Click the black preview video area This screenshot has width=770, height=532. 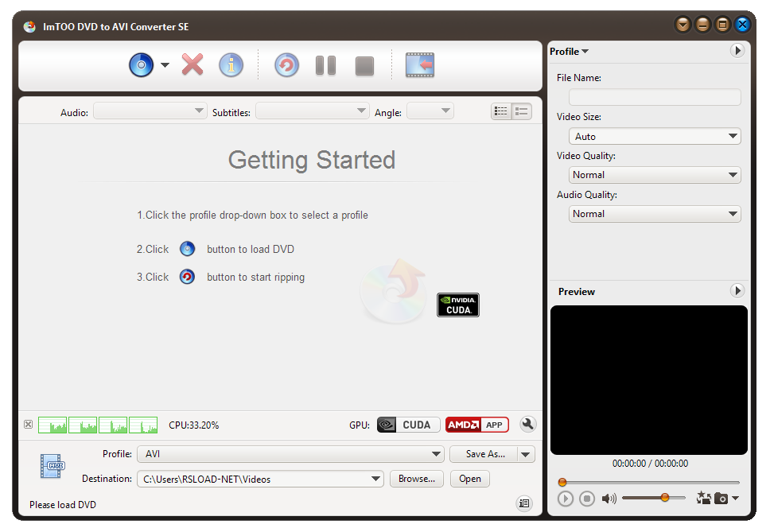pos(649,380)
